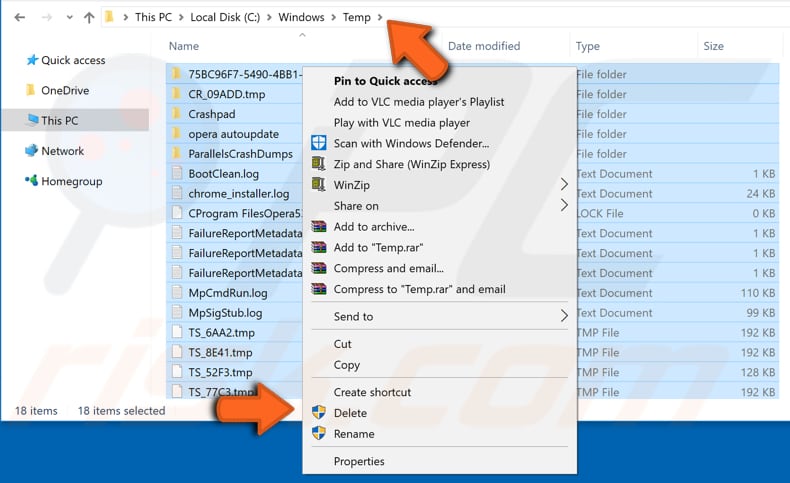Select the Crashpad folder
This screenshot has height=483, width=790.
[212, 114]
